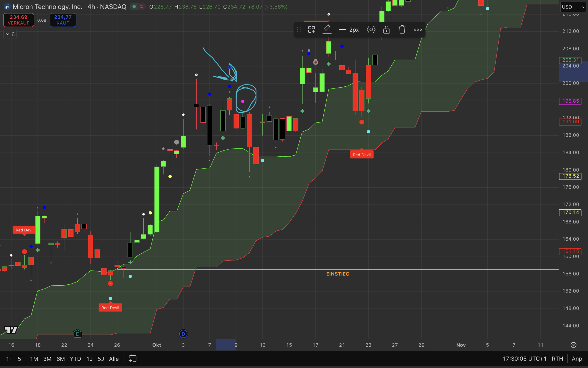The image size is (588, 368).
Task: Select the YTD time range
Action: coord(75,359)
